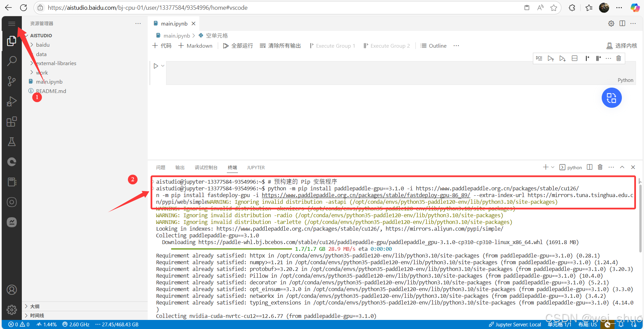Select the main.ipynb editor tab

174,23
